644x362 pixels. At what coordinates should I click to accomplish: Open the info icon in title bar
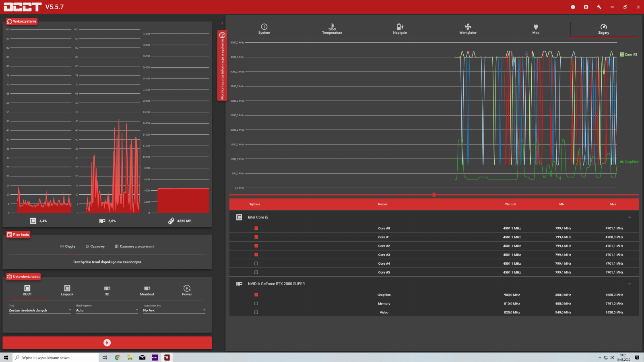[573, 7]
